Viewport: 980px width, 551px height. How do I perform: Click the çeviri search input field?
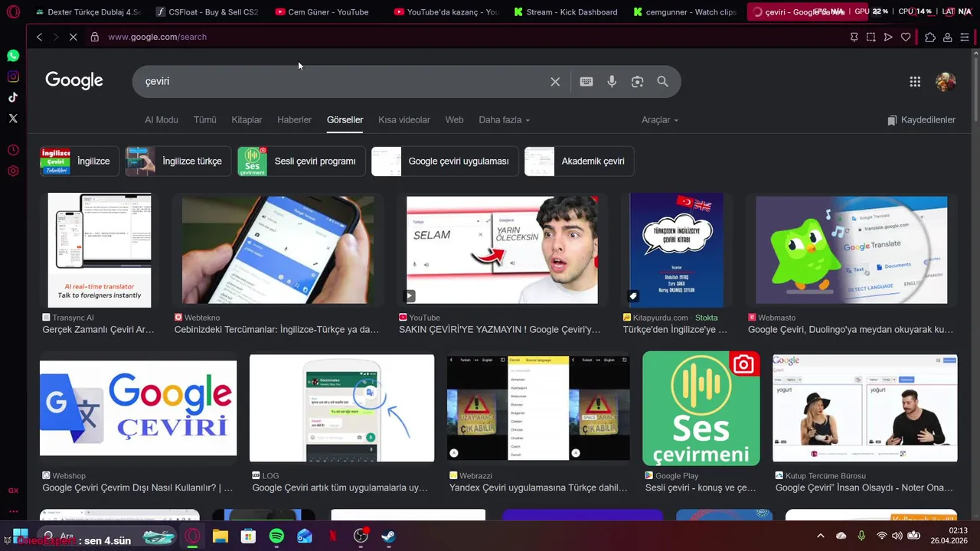pyautogui.click(x=345, y=82)
